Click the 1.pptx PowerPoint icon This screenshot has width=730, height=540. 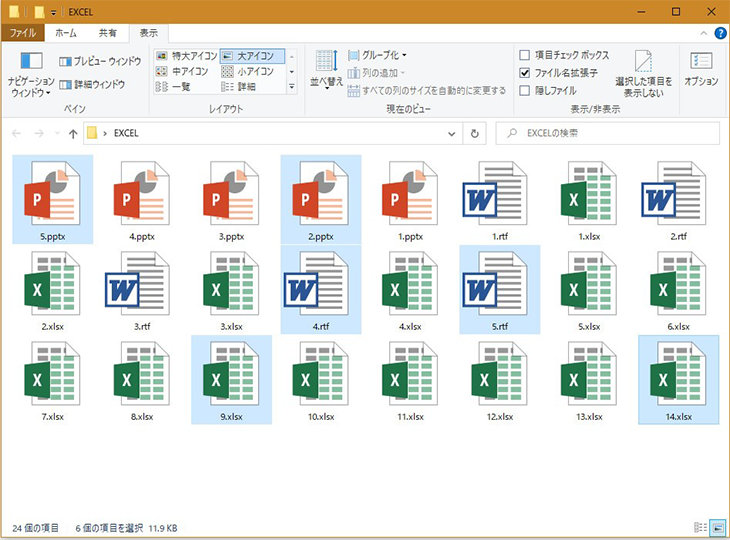(410, 193)
